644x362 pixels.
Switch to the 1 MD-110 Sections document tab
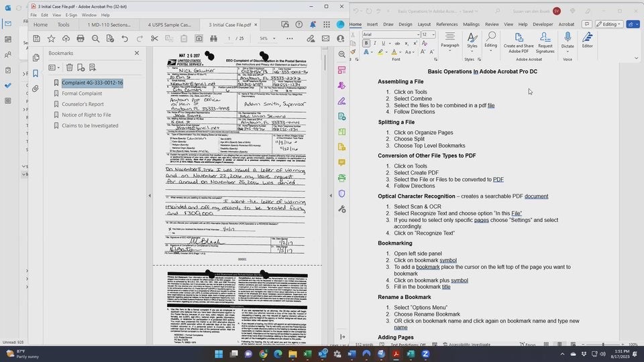click(x=109, y=25)
